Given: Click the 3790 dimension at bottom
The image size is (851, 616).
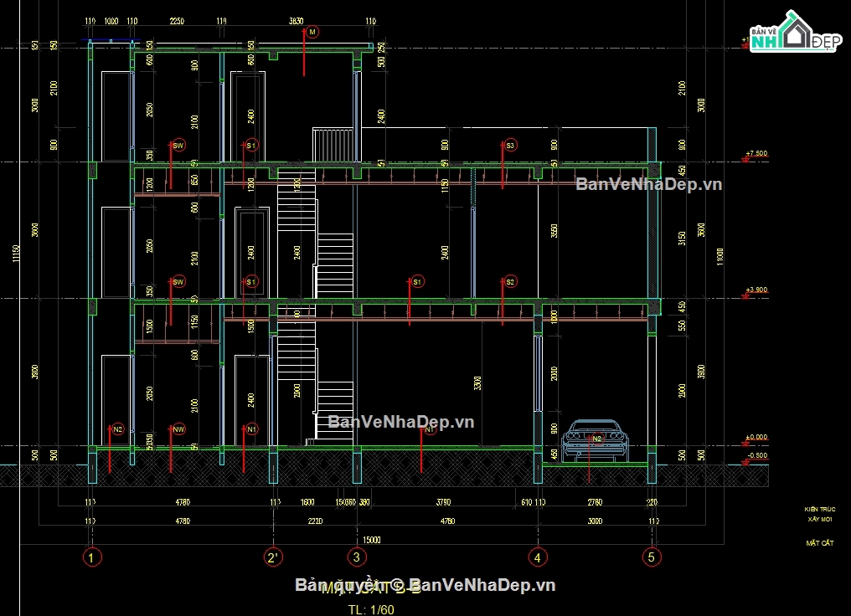Looking at the screenshot, I should pos(443,503).
